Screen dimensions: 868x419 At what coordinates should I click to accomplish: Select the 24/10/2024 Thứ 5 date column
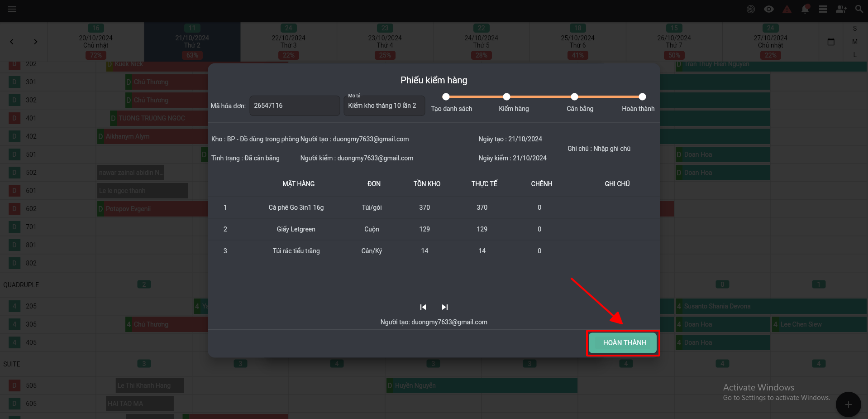(x=482, y=42)
